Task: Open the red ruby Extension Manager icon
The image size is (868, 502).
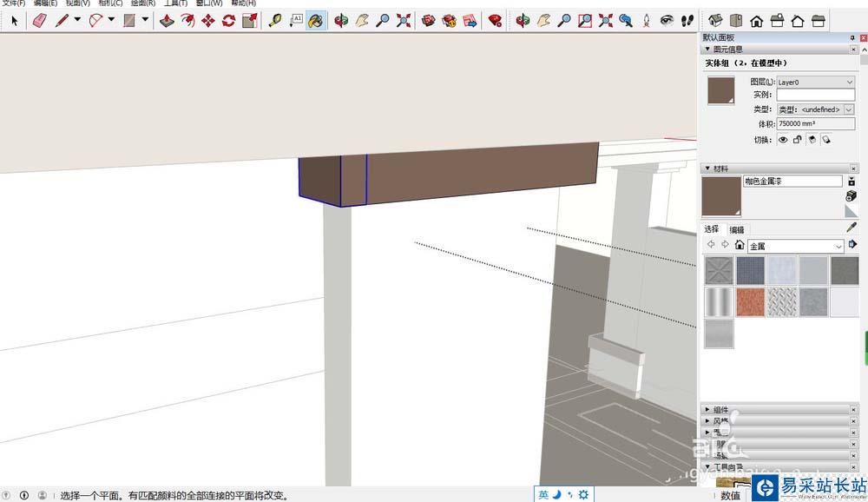Action: point(495,21)
